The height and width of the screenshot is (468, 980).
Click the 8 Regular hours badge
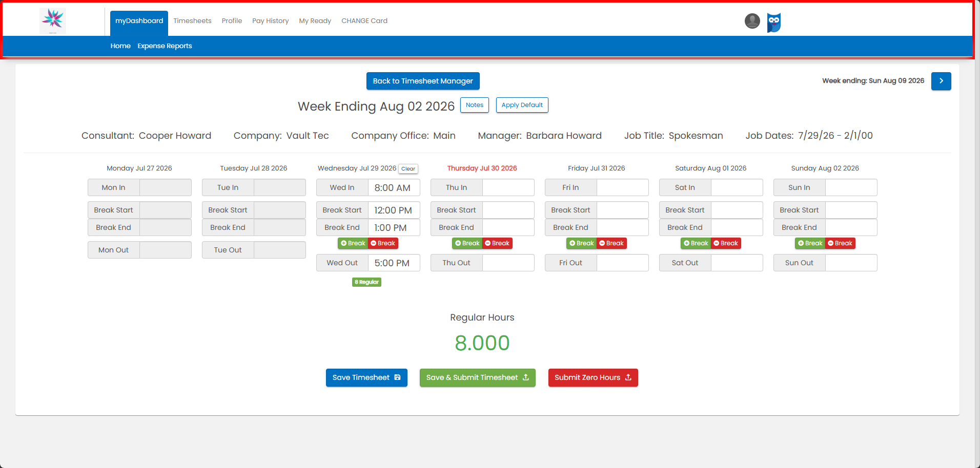point(366,282)
